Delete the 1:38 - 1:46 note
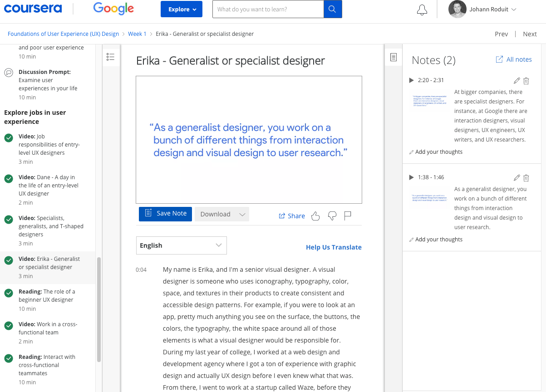Viewport: 546px width, 392px height. [526, 178]
